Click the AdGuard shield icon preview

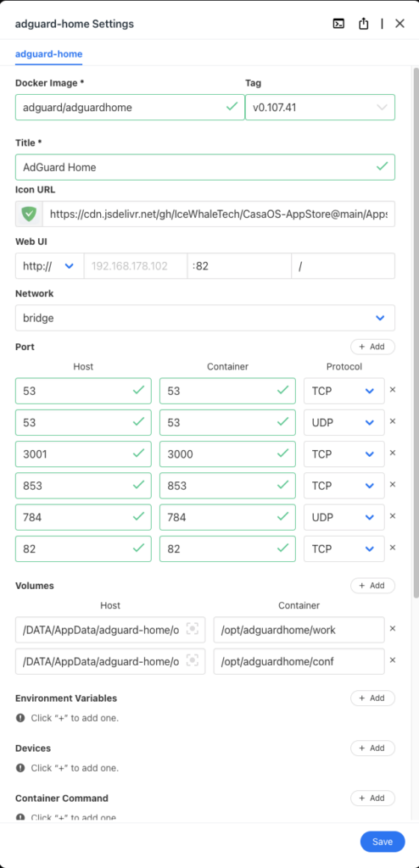(29, 214)
